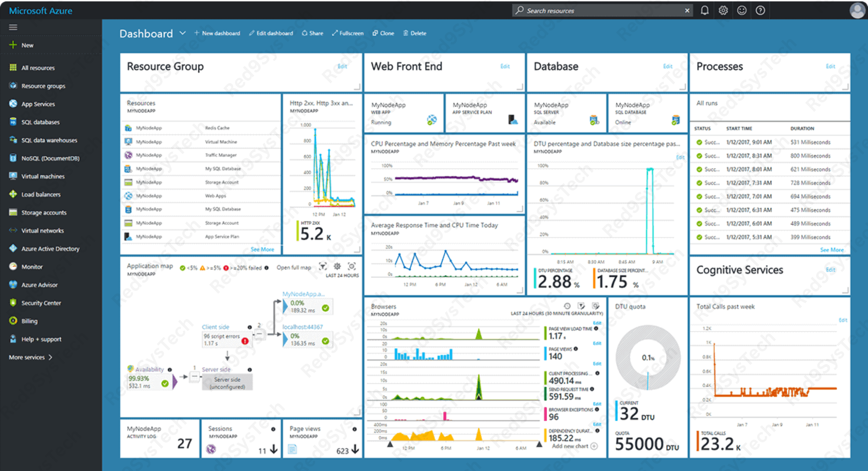
Task: Open Resource groups icon in sidebar
Action: click(13, 85)
